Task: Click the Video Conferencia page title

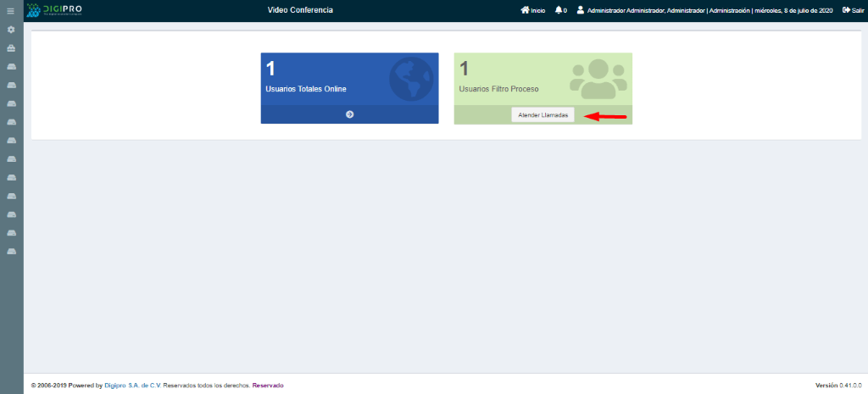Action: pos(300,10)
